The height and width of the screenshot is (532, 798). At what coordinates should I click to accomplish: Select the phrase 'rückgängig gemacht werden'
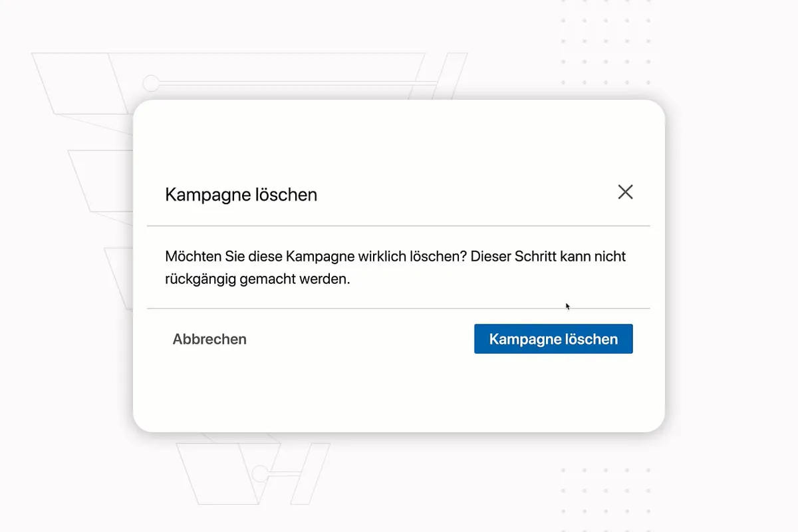click(257, 279)
